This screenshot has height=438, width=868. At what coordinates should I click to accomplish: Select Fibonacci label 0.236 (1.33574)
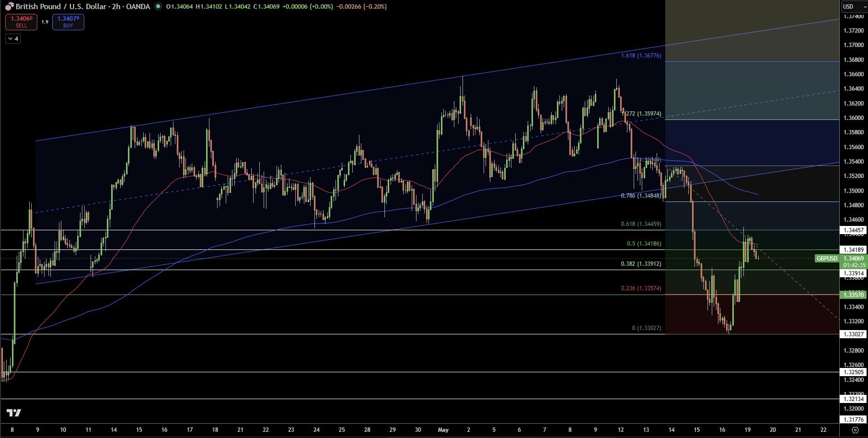tap(641, 288)
